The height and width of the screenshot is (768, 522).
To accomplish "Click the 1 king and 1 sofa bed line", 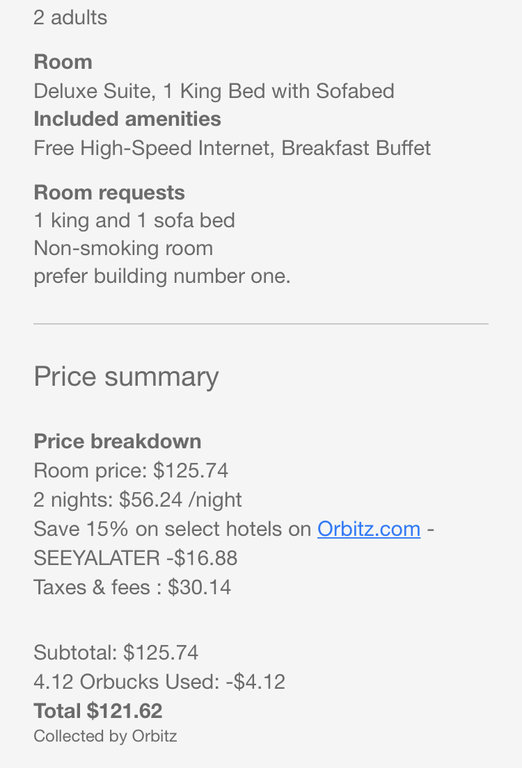I will [134, 220].
